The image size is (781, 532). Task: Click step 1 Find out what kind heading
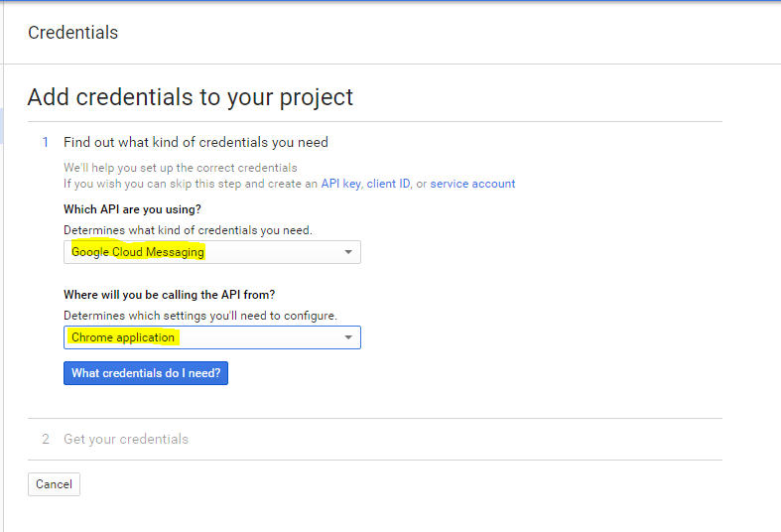point(195,143)
